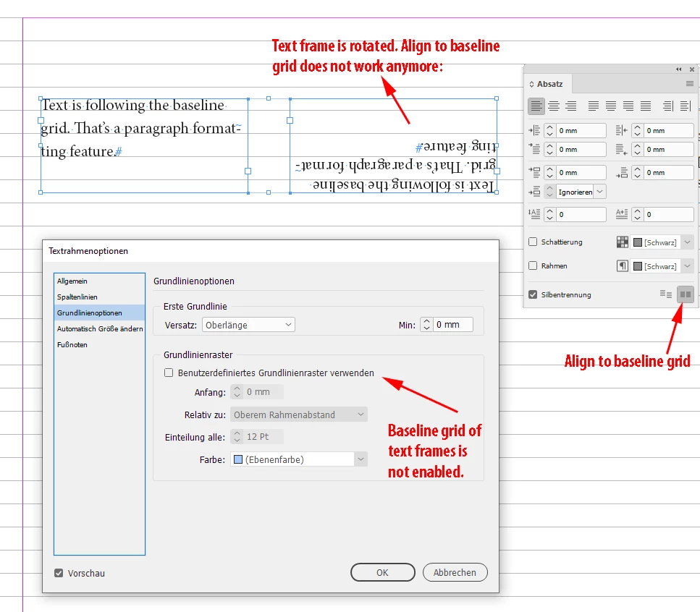700x612 pixels.
Task: Click the last line right indent icon
Action: coord(621,149)
